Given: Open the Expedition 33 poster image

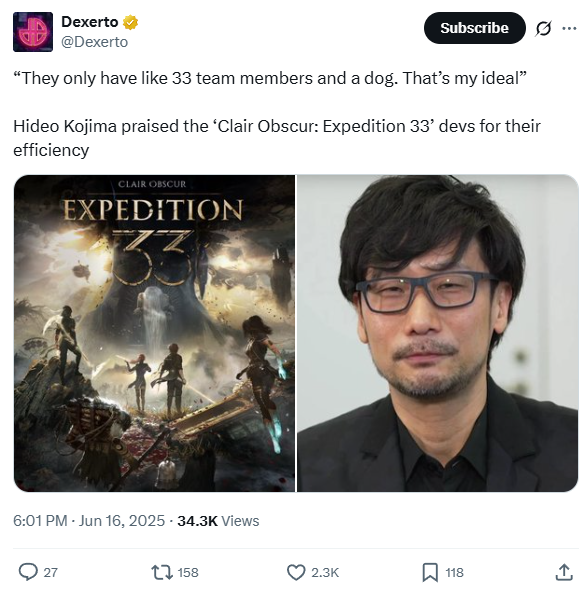Looking at the screenshot, I should [x=154, y=333].
